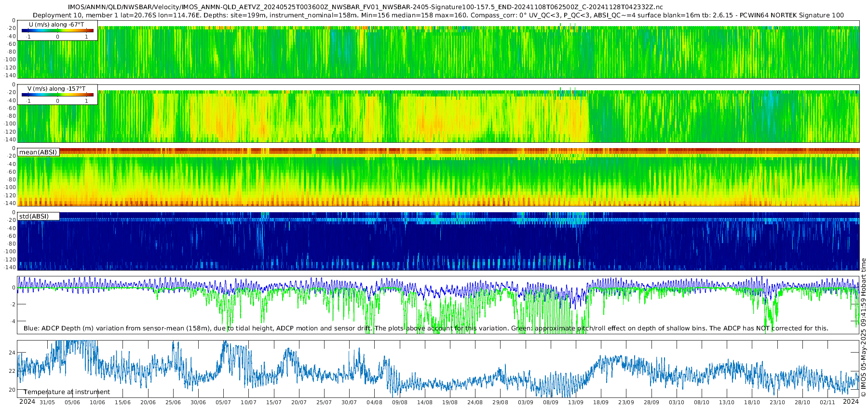
Task: Click the '09/08' date tick label
Action: 400,402
